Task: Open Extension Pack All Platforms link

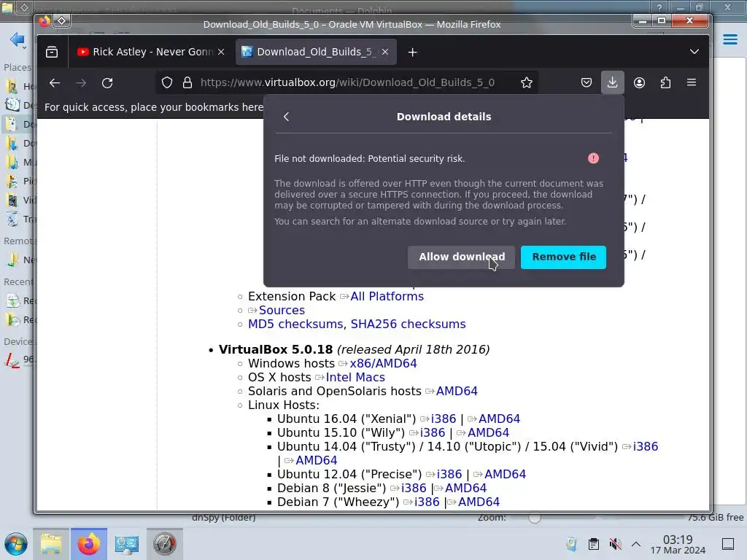Action: point(387,296)
